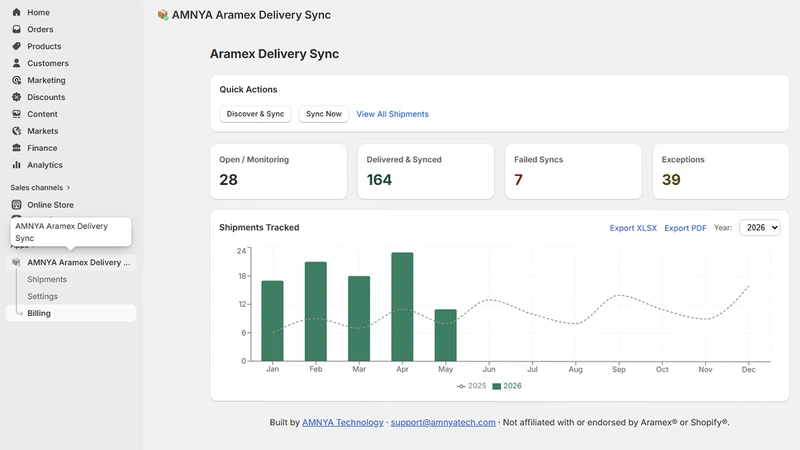Click the May bar in the chart

(x=445, y=335)
